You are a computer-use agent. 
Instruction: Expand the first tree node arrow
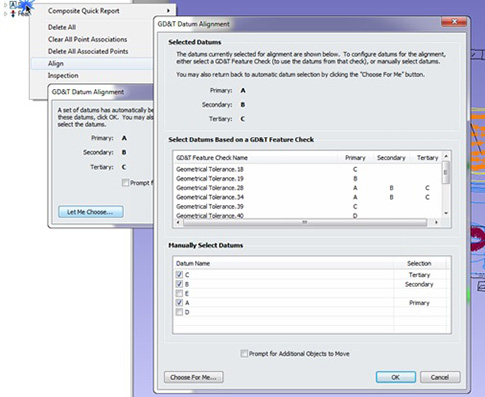click(5, 5)
